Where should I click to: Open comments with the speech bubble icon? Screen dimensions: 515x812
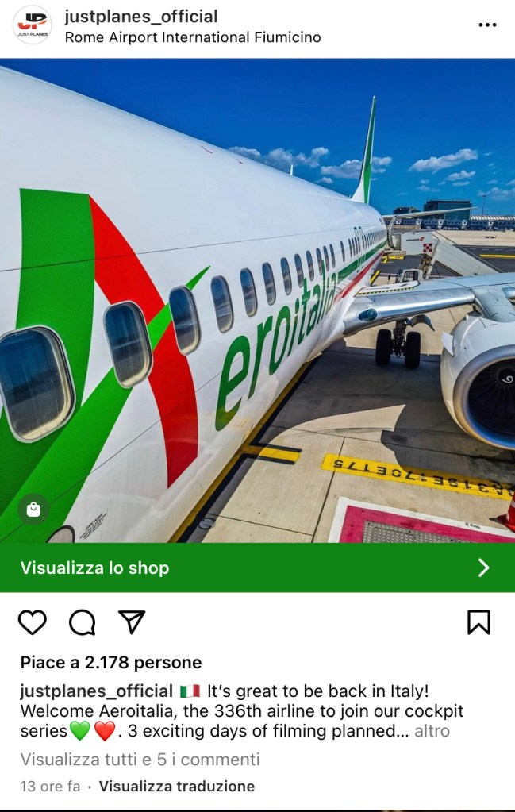[83, 622]
